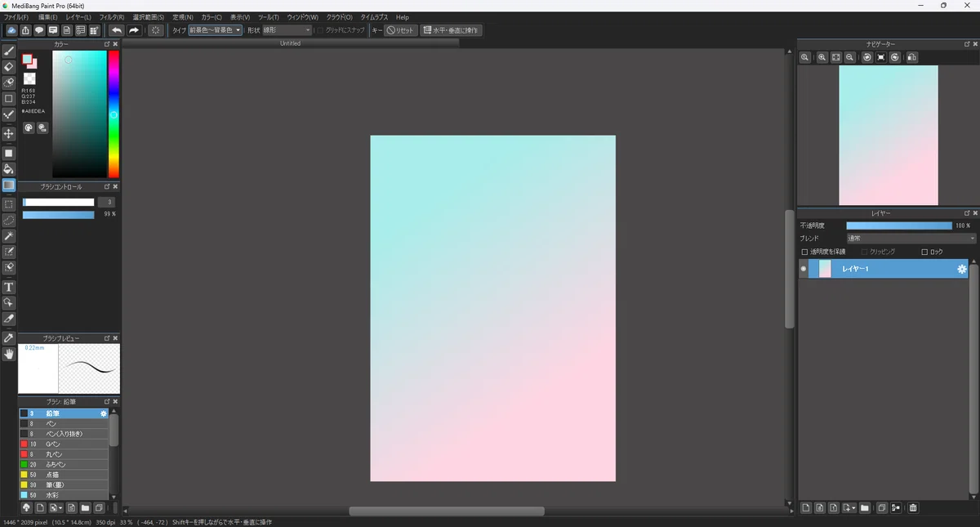Image resolution: width=980 pixels, height=527 pixels.
Task: Click the flip view icon in Navigator
Action: pyautogui.click(x=911, y=57)
